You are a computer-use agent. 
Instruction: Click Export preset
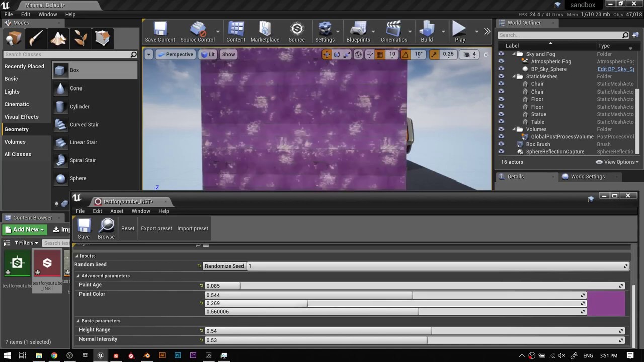(156, 228)
